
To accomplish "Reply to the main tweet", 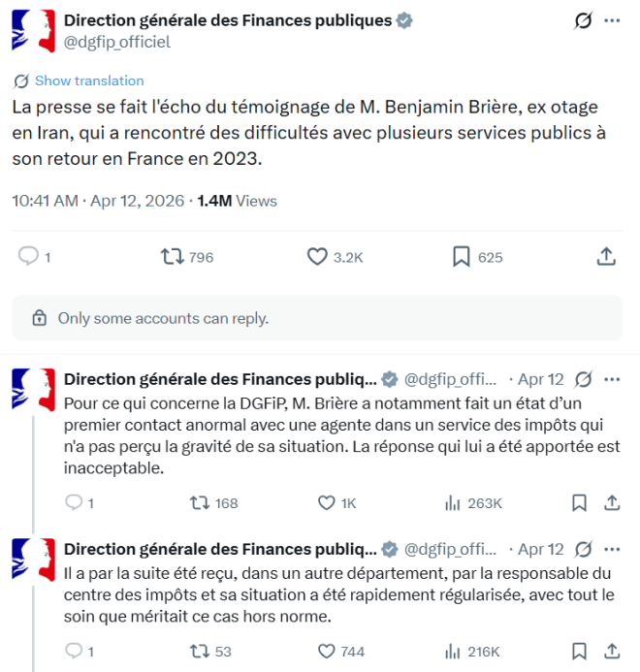I will pyautogui.click(x=29, y=257).
